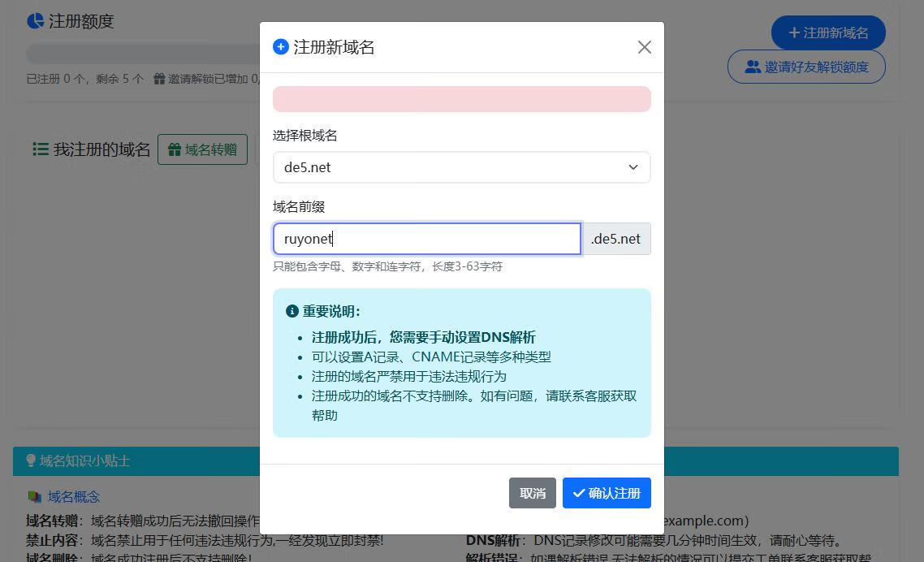Click the info icon next to 重要说明
The image size is (924, 562).
pos(292,311)
